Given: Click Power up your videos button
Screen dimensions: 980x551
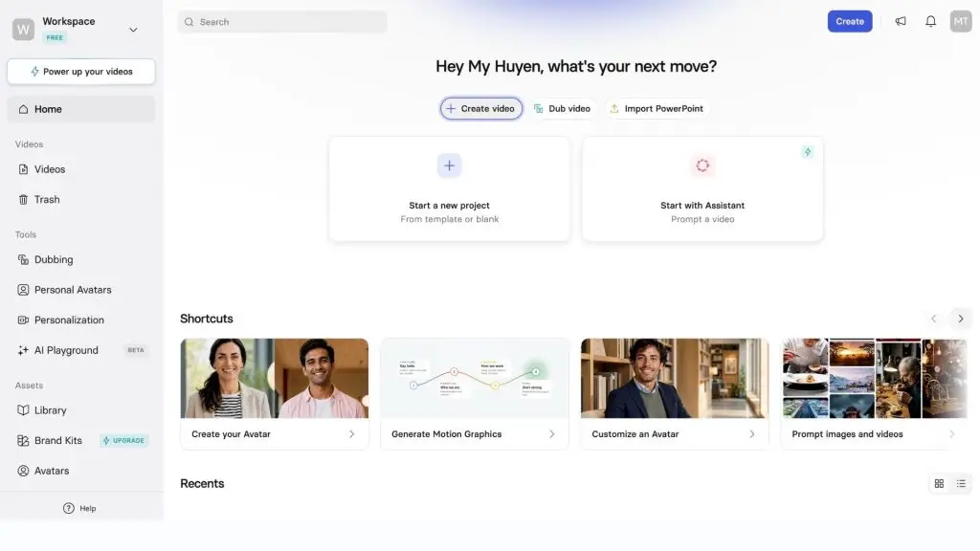Looking at the screenshot, I should click(81, 71).
